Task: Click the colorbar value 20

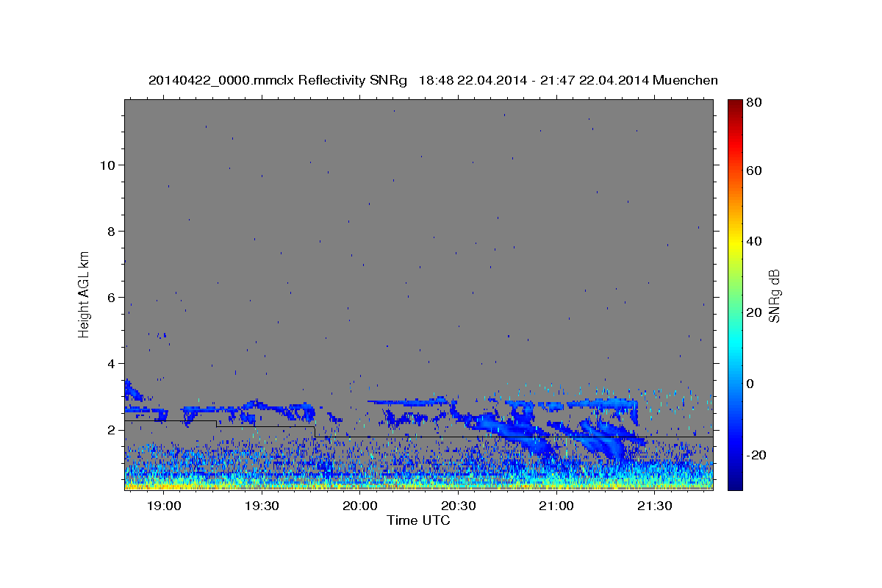Action: 754,312
